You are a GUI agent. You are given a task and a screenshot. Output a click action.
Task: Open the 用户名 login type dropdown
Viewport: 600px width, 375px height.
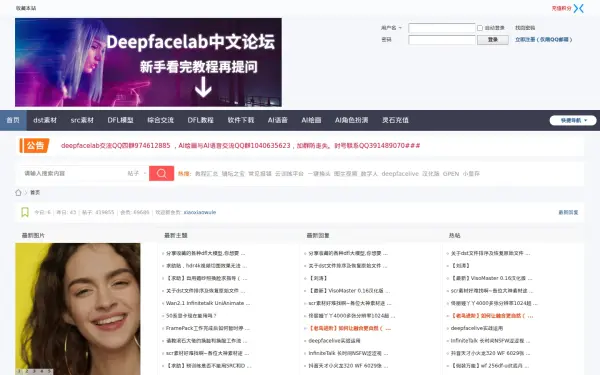point(391,28)
